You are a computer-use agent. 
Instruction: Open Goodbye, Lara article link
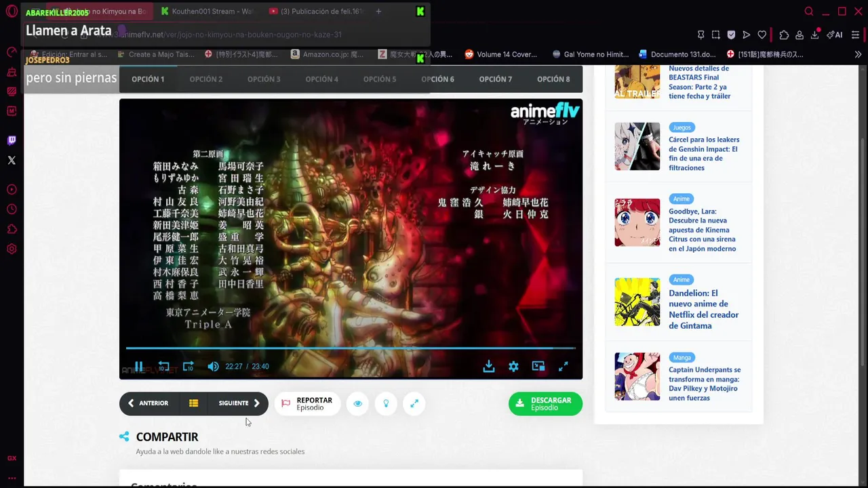[x=703, y=230]
